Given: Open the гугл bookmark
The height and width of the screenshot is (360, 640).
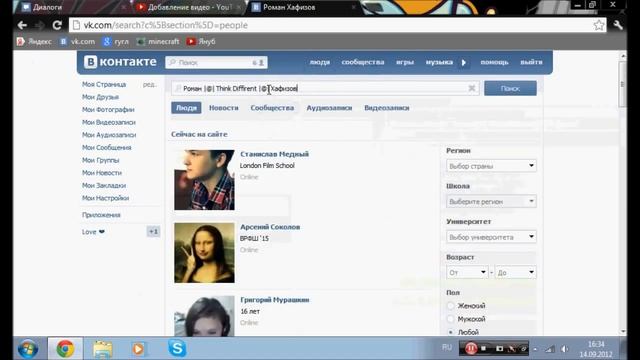Looking at the screenshot, I should coord(116,42).
